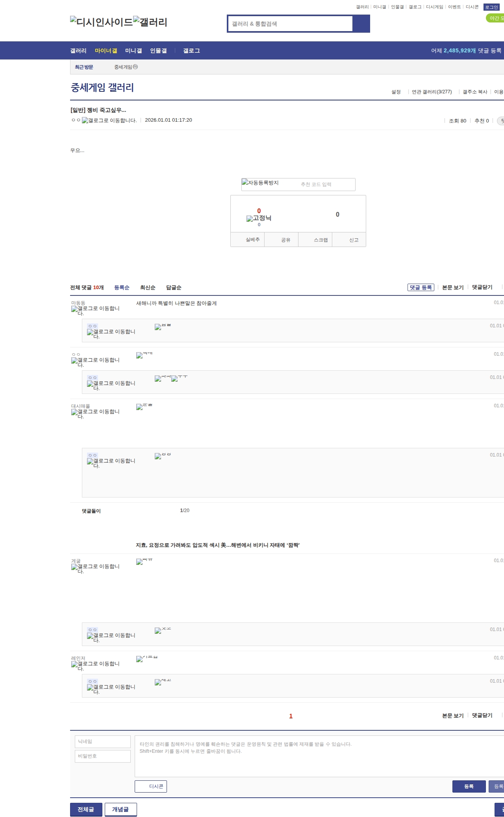This screenshot has width=504, height=817.
Task: Open 게굴's 갤로그 icon
Action: (x=95, y=568)
